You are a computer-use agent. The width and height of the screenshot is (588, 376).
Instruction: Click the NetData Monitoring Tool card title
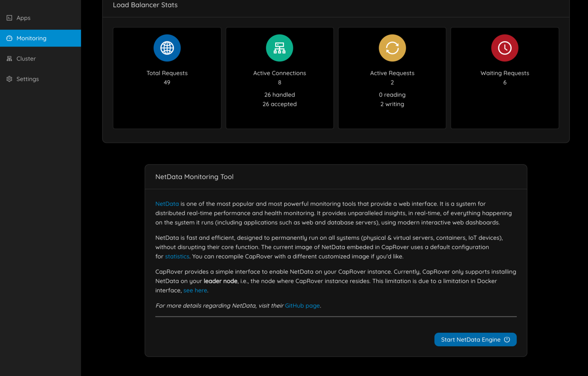[194, 177]
